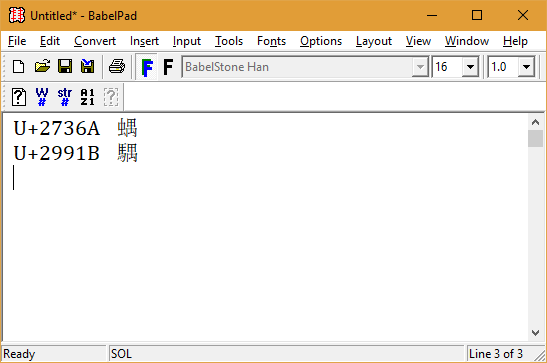
Task: Open the Tools menu
Action: click(x=229, y=41)
